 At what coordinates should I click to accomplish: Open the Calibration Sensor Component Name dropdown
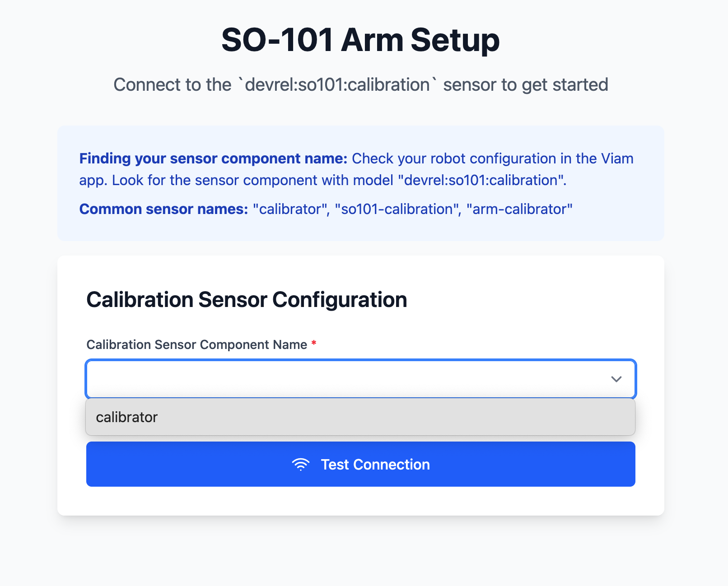[x=316, y=379]
